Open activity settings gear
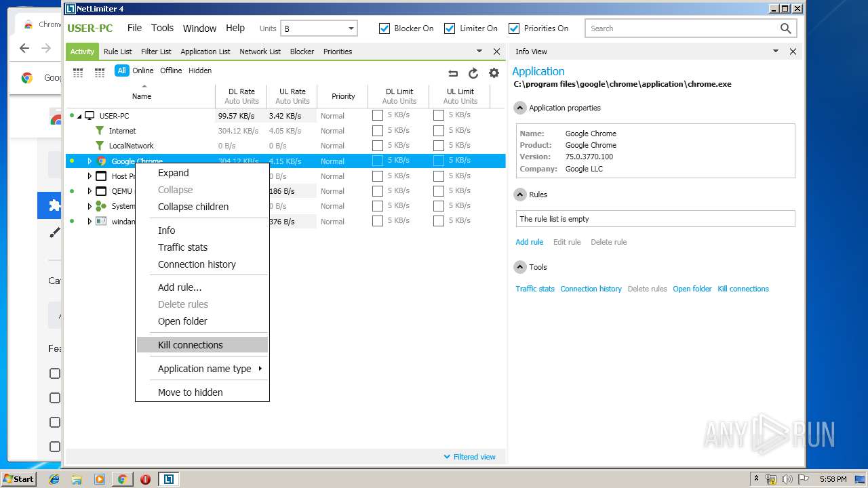The width and height of the screenshot is (868, 488). tap(494, 73)
